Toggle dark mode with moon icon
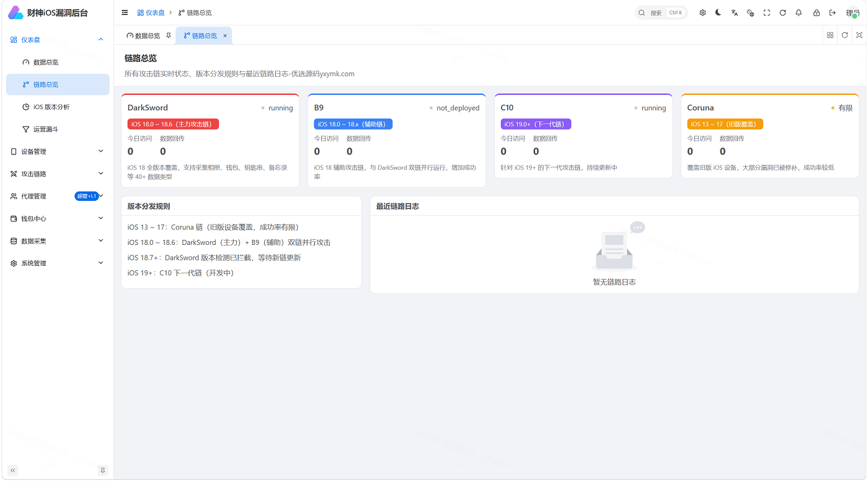Viewport: 868px width, 481px height. tap(718, 12)
